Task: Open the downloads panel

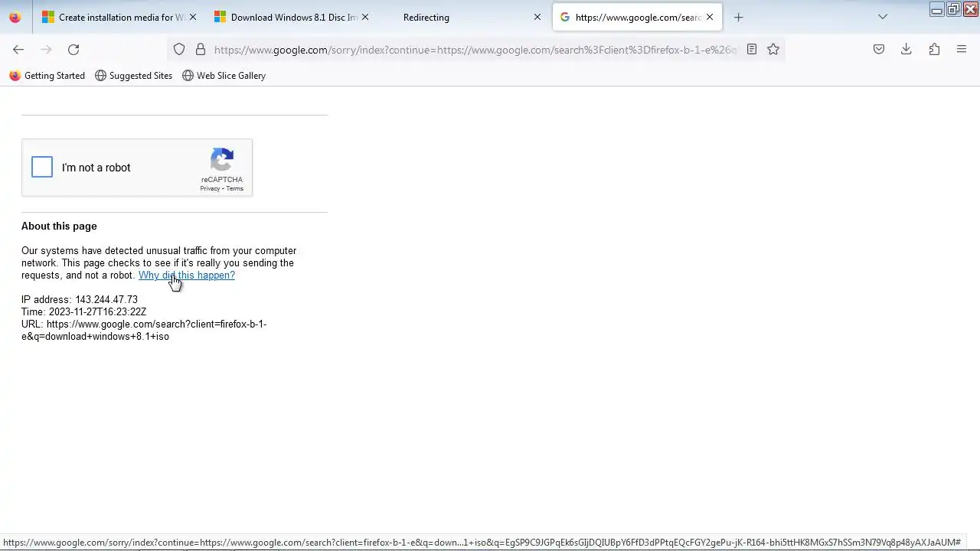Action: click(906, 49)
